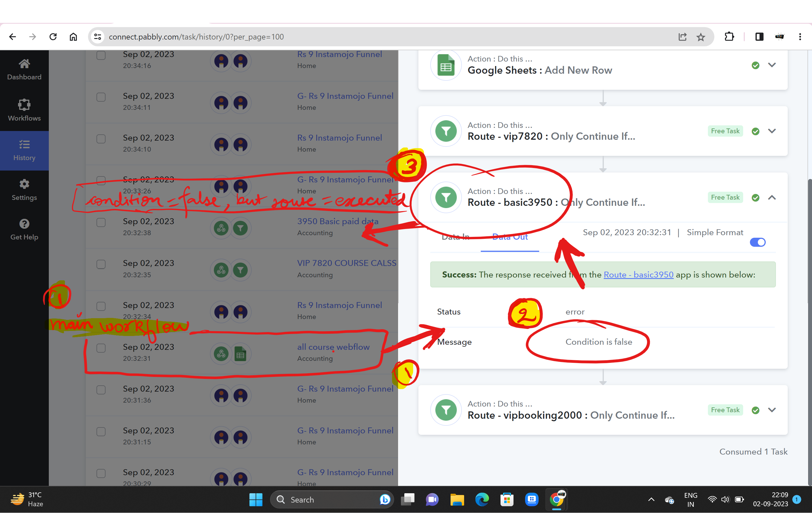Open weather widget showing 31°C Haze
The image size is (812, 513).
point(28,500)
